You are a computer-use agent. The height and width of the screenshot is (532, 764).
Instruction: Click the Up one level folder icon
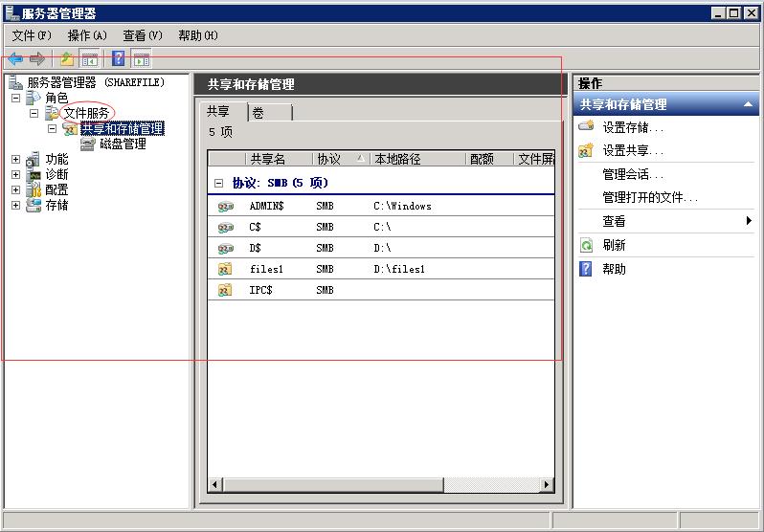click(x=67, y=59)
